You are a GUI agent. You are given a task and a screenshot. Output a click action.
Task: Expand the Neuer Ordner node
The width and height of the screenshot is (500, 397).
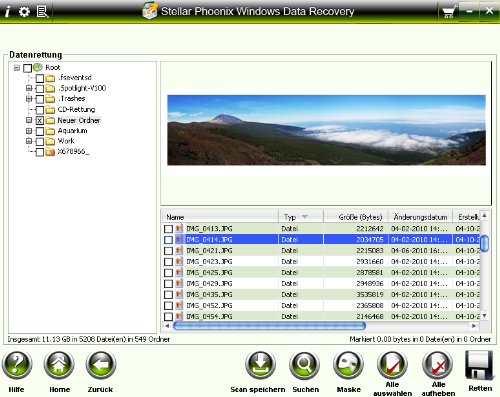[29, 120]
